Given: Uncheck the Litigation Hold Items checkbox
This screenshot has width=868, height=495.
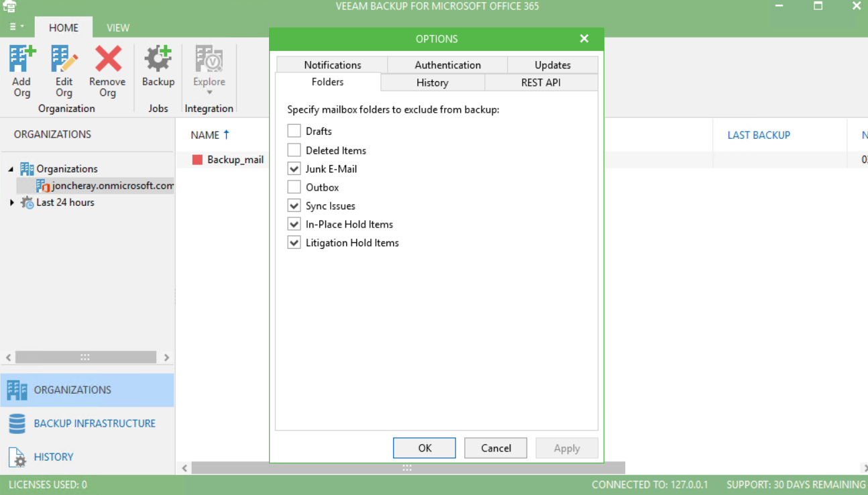Looking at the screenshot, I should (x=294, y=243).
